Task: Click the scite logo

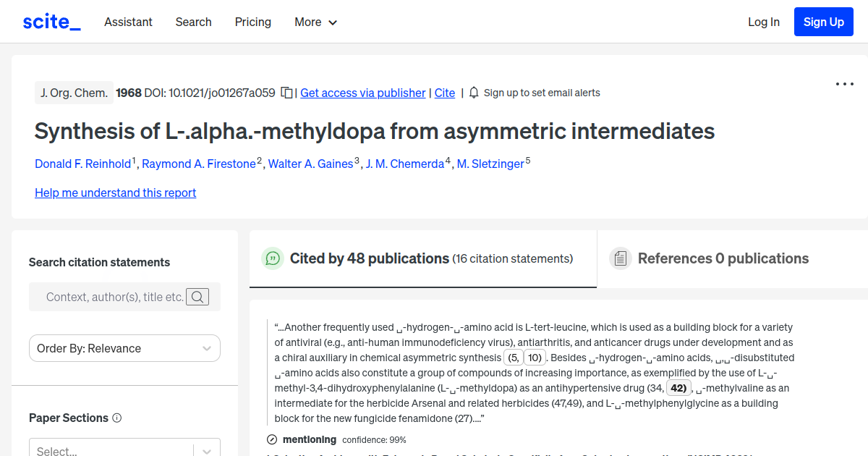Action: [x=51, y=21]
